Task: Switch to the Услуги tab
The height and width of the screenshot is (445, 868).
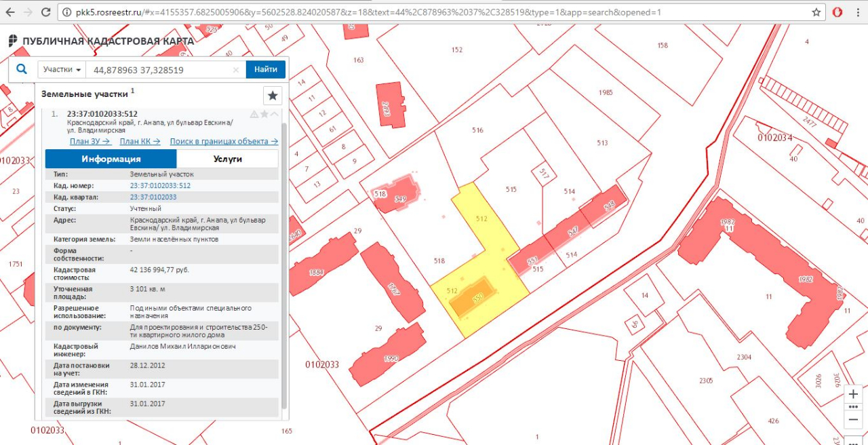Action: pyautogui.click(x=227, y=159)
